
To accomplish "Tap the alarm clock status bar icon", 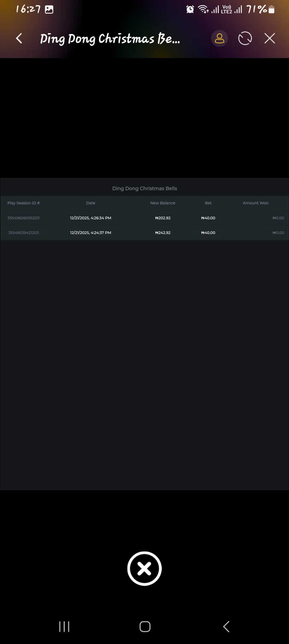I will (x=190, y=10).
